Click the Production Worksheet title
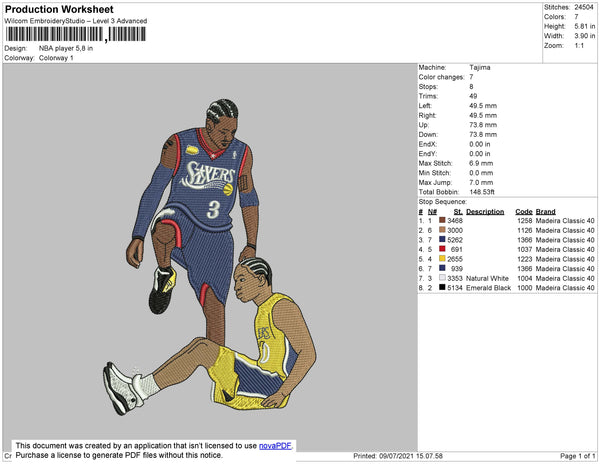 [x=59, y=9]
